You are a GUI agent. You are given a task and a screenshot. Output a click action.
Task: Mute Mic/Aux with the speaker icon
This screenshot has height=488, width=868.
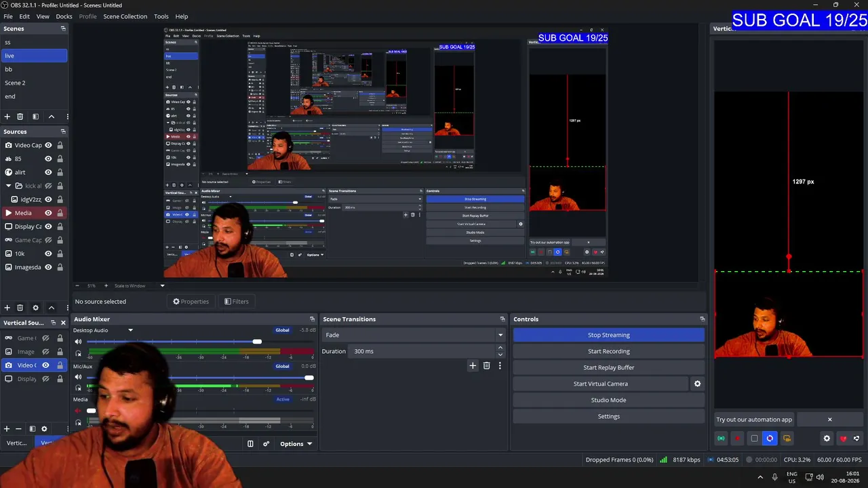pos(78,377)
